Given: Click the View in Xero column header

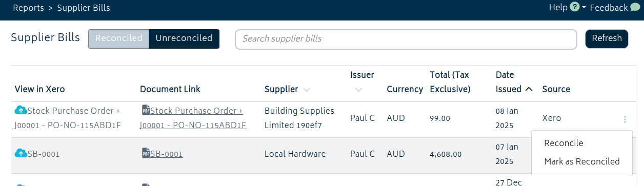Looking at the screenshot, I should [40, 89].
